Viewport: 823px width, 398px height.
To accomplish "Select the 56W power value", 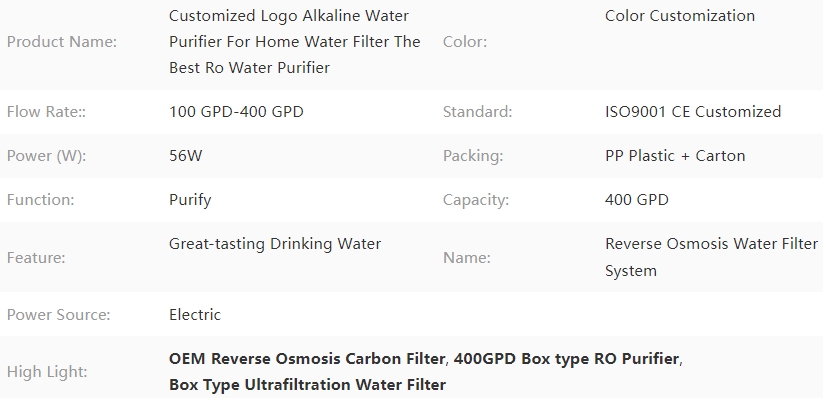I will click(x=185, y=156).
